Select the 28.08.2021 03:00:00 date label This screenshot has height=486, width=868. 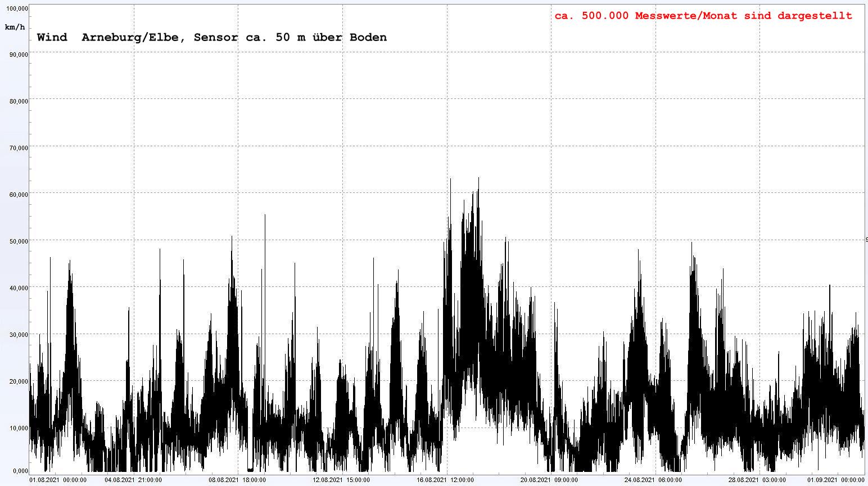click(x=757, y=480)
